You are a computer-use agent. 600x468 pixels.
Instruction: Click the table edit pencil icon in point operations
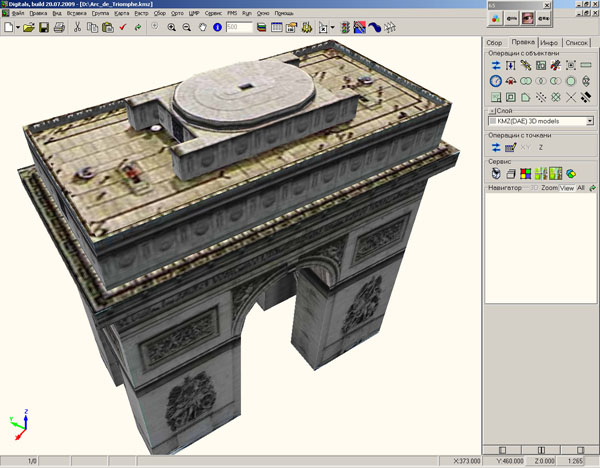[x=511, y=147]
